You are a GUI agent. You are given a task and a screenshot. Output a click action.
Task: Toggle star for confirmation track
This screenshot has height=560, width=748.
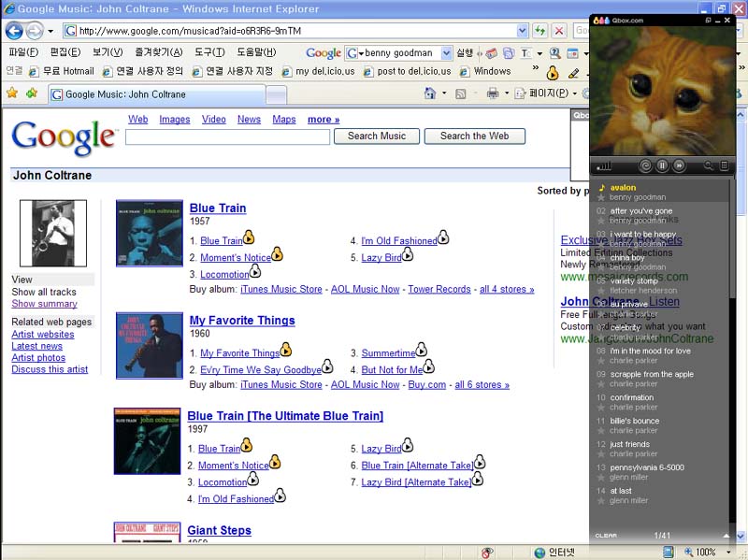(601, 408)
